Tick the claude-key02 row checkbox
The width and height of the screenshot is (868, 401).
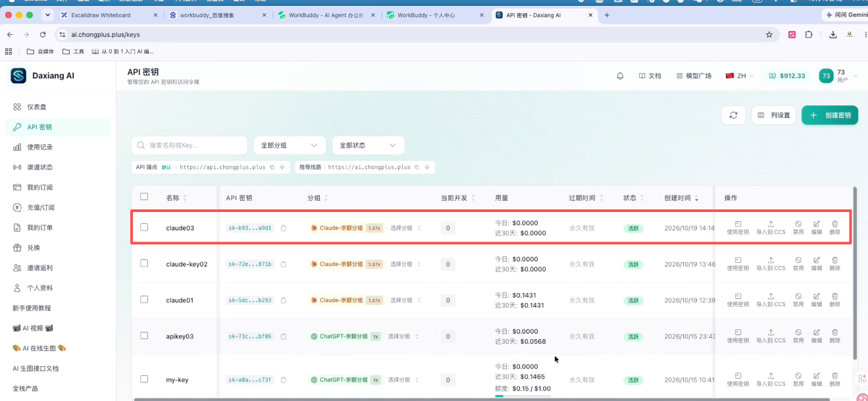tap(144, 263)
